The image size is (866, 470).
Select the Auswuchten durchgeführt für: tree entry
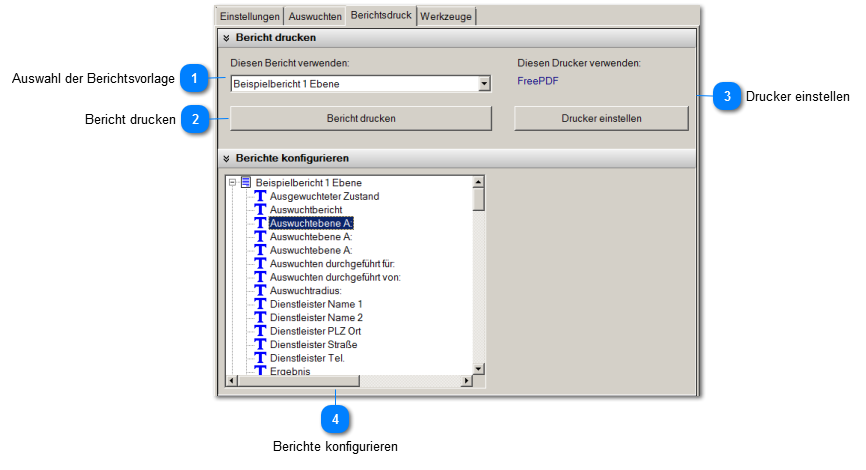click(312, 263)
